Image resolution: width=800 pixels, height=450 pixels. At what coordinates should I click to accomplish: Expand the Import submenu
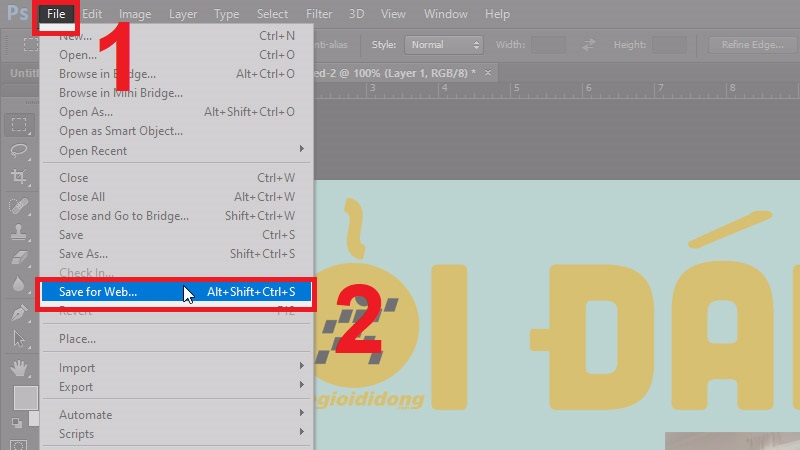tap(177, 367)
